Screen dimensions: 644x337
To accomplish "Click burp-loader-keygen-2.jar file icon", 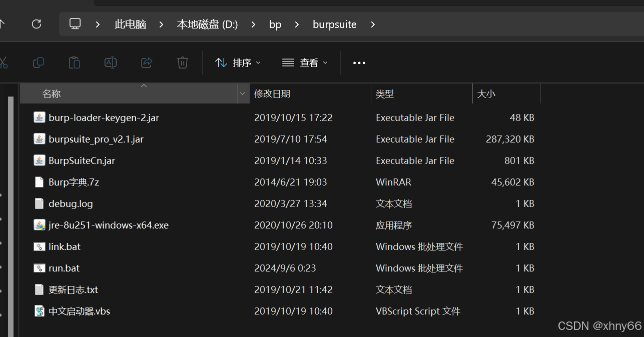I will coord(39,117).
